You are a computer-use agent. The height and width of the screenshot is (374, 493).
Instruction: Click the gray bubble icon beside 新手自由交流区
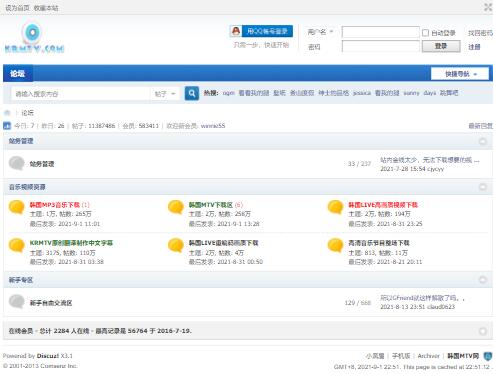tap(16, 302)
